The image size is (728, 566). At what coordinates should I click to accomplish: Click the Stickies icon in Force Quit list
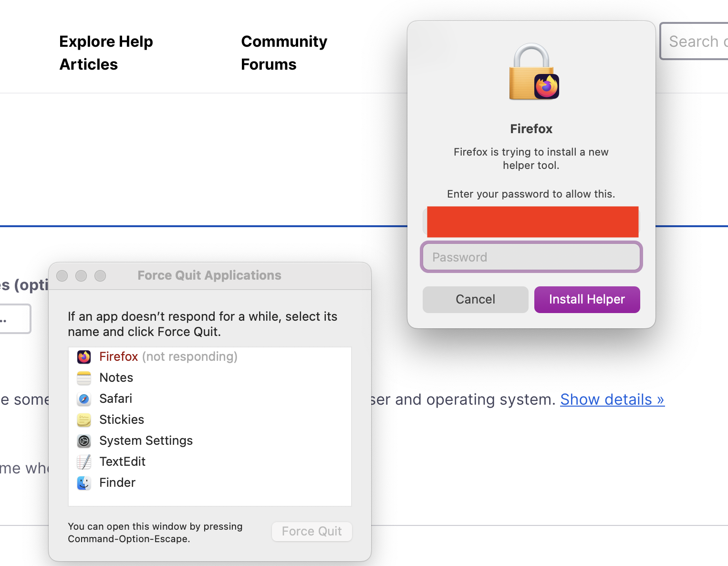84,419
